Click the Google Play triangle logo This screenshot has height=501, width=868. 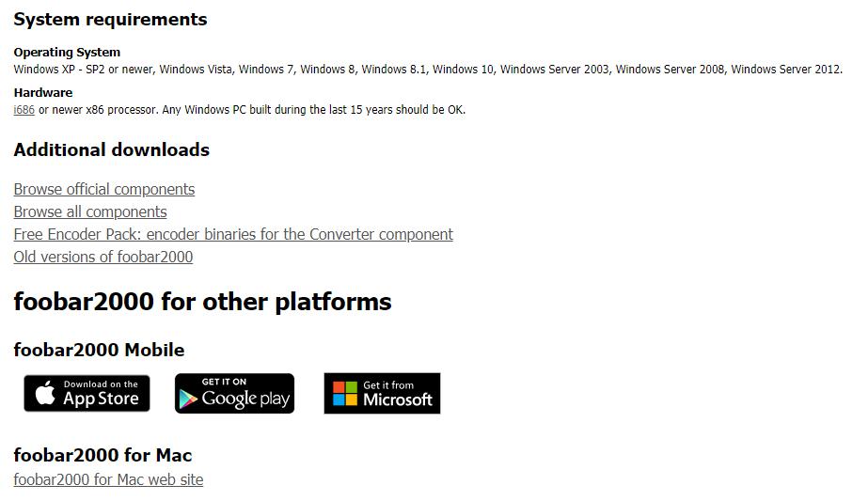pos(188,399)
